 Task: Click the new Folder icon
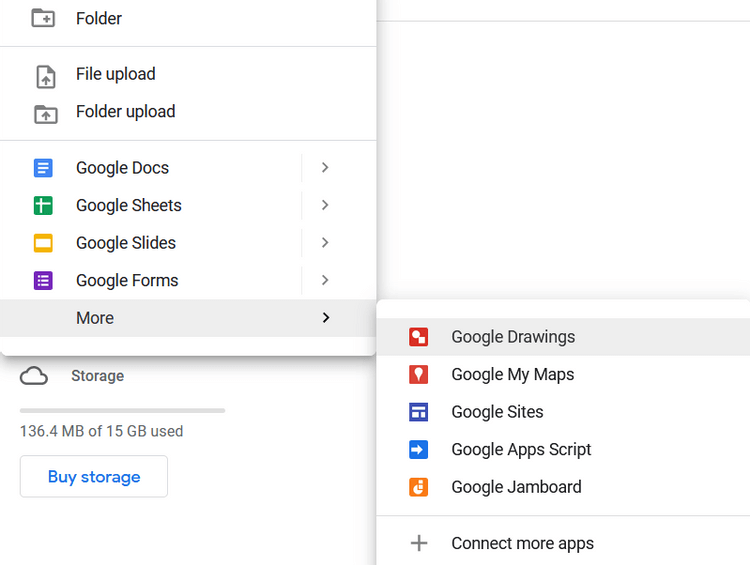pos(43,18)
